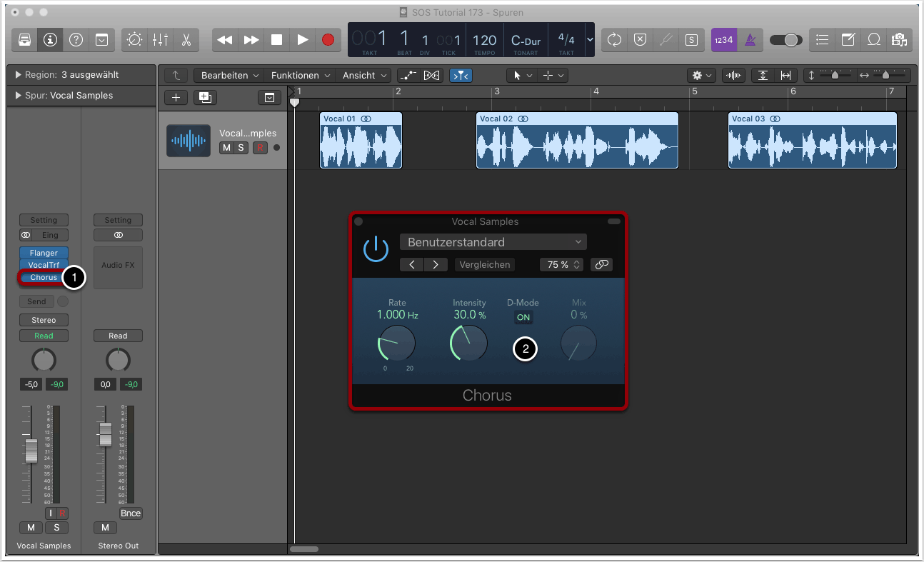Click the Loop Browser icon
This screenshot has width=924, height=562.
point(874,40)
